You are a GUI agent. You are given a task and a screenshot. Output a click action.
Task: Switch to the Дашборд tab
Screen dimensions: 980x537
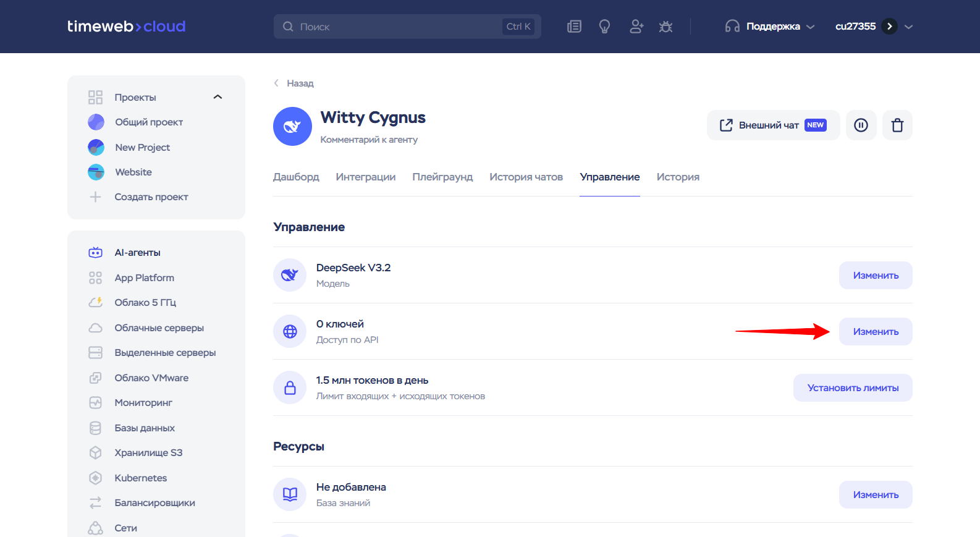[296, 177]
